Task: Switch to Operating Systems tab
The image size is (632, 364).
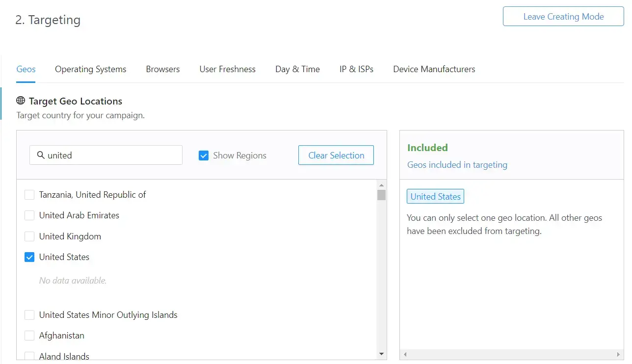Action: pos(91,69)
